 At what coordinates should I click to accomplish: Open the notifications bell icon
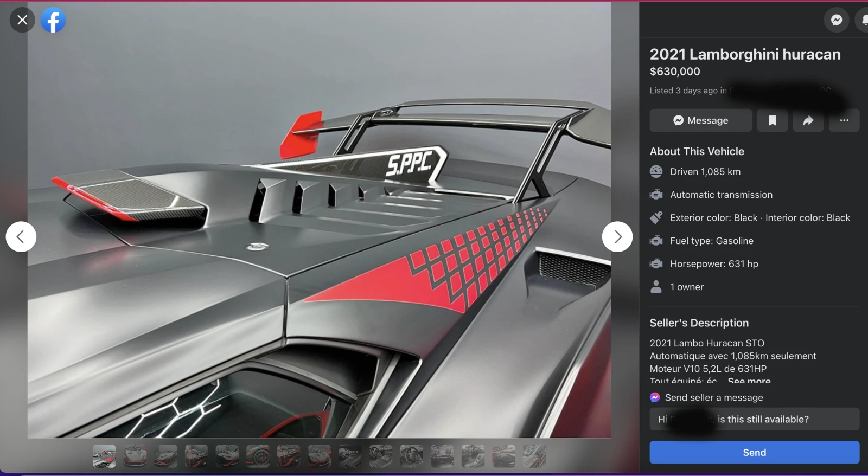coord(863,20)
